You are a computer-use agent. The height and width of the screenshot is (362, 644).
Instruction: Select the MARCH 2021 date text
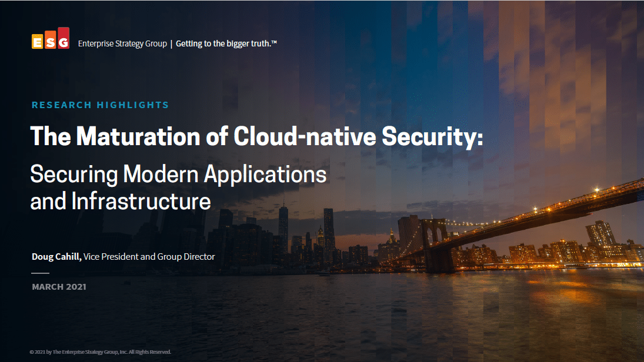coord(59,287)
